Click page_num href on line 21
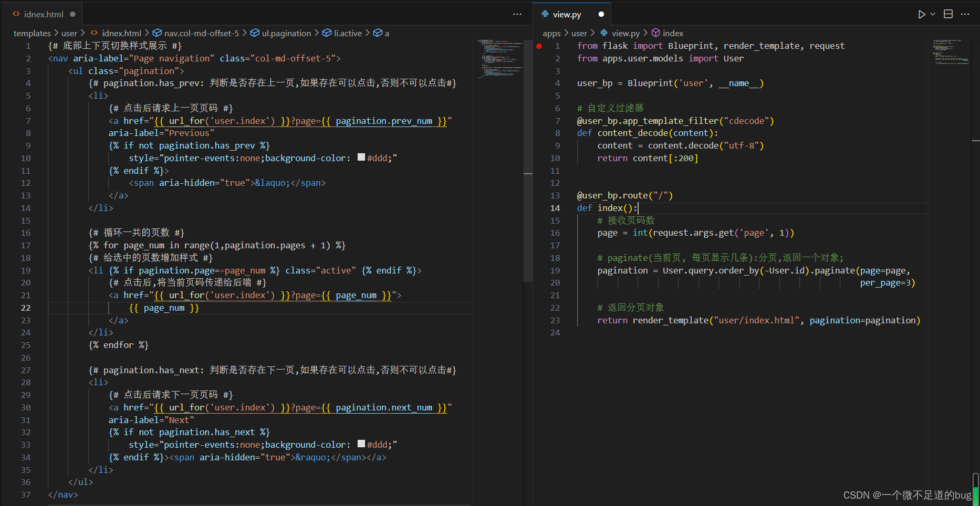This screenshot has width=980, height=506. pos(356,295)
